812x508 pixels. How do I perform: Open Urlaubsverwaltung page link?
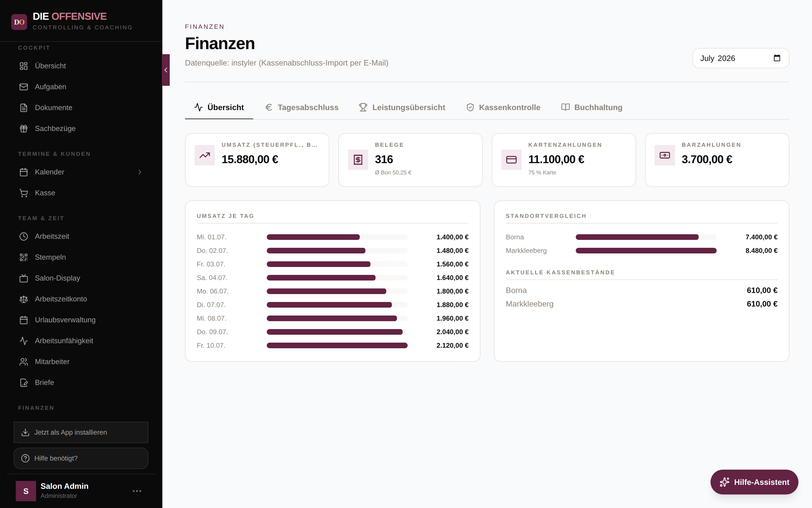(81, 320)
